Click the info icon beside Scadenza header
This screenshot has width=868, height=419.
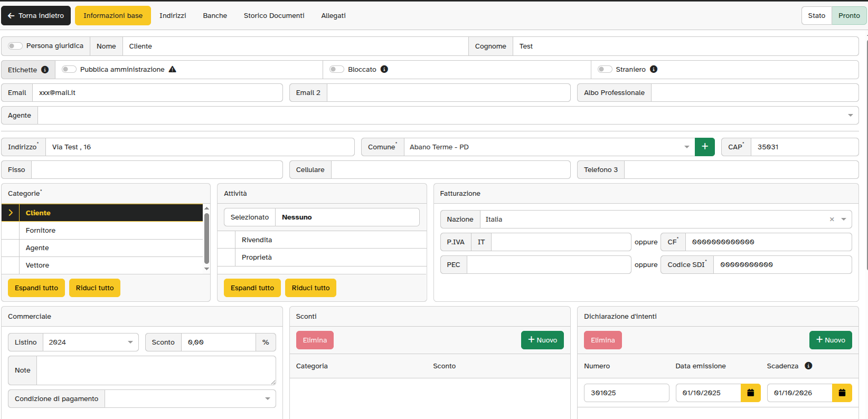[808, 366]
